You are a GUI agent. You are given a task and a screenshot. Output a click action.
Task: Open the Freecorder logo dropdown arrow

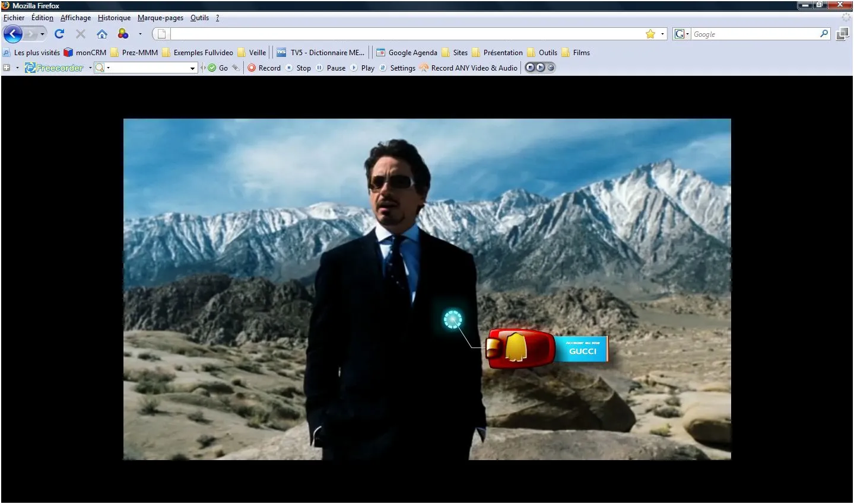(90, 68)
